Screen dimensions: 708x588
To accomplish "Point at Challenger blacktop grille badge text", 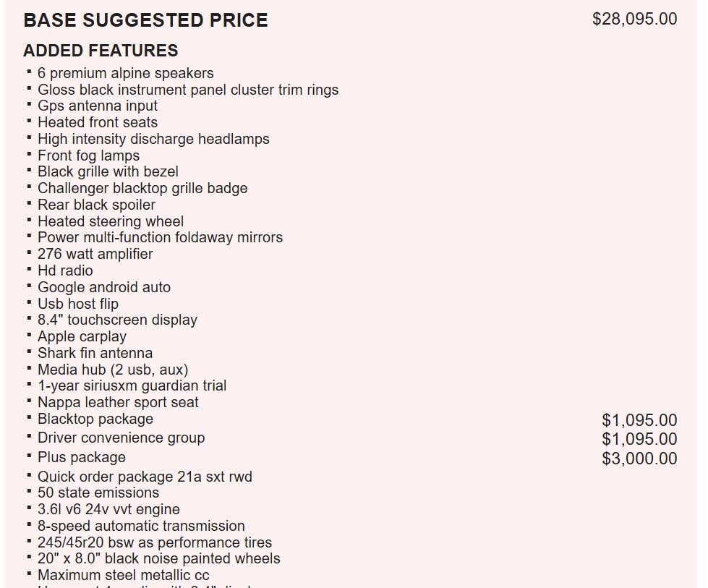I will 142,188.
